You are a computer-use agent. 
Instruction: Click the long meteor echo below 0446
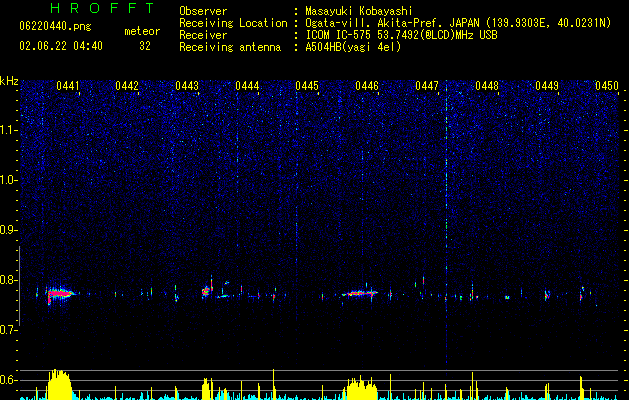pos(360,293)
